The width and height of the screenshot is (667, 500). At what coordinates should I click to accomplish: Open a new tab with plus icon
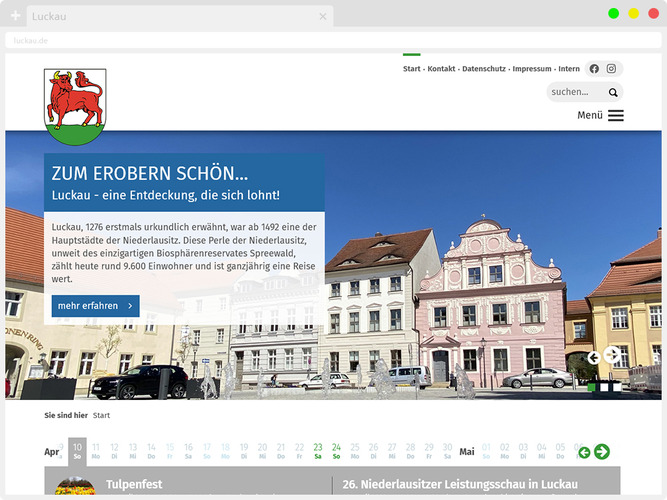click(15, 16)
